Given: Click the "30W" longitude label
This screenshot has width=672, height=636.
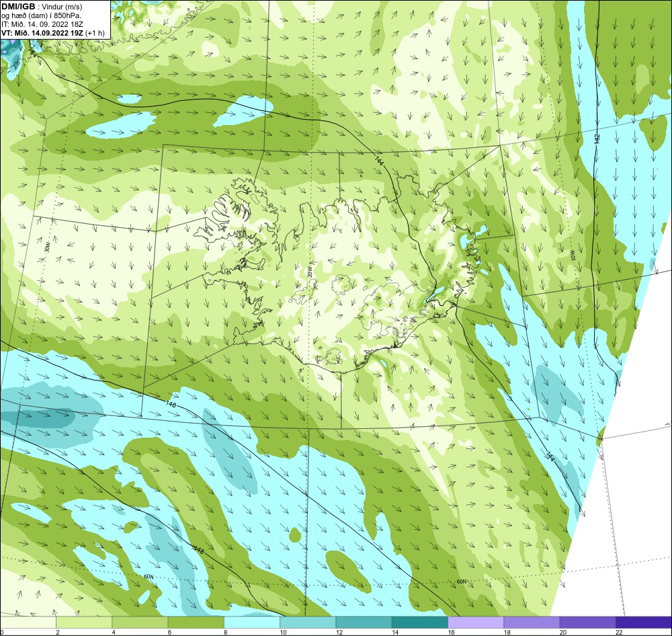Looking at the screenshot, I should click(x=47, y=247).
